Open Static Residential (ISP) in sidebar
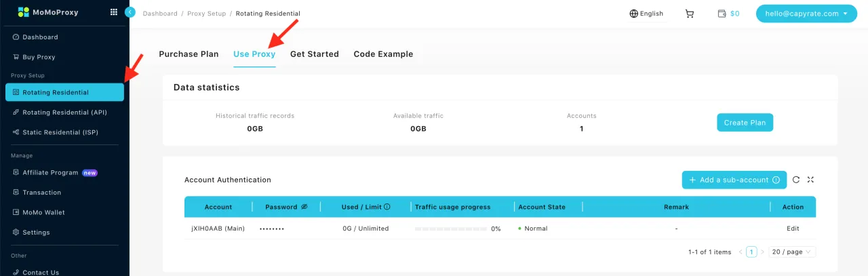868x276 pixels. (60, 132)
